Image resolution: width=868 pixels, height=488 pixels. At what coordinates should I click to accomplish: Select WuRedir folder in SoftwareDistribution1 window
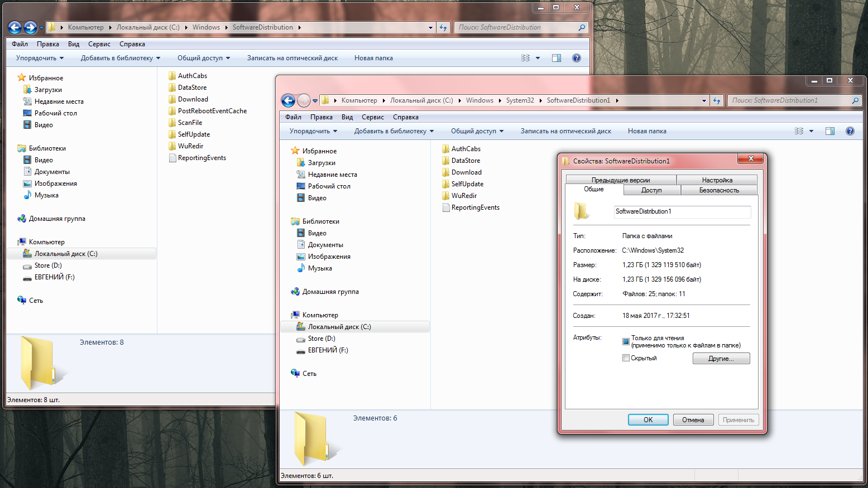pyautogui.click(x=459, y=196)
